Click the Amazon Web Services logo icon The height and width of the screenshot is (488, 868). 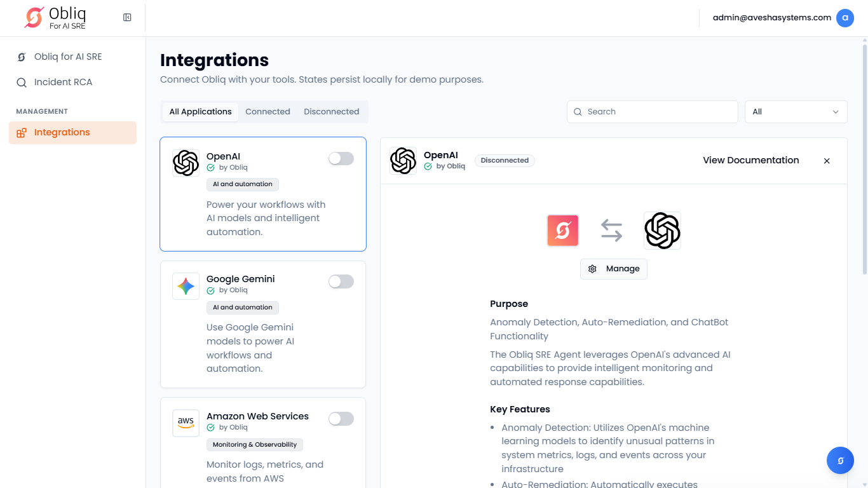pyautogui.click(x=186, y=423)
